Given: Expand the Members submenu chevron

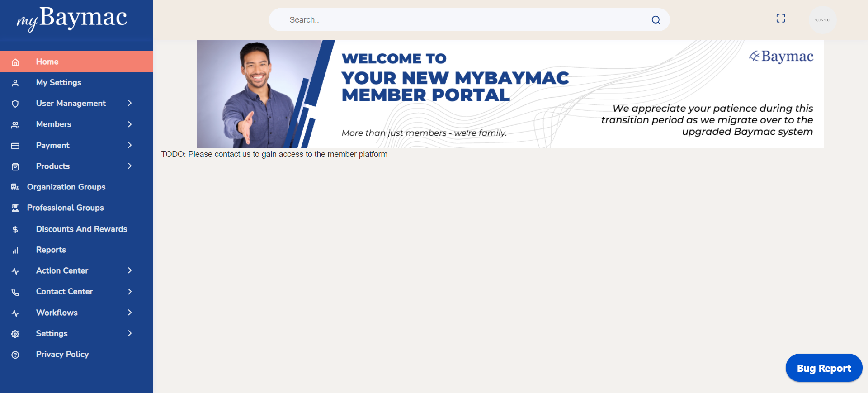Looking at the screenshot, I should pyautogui.click(x=130, y=124).
